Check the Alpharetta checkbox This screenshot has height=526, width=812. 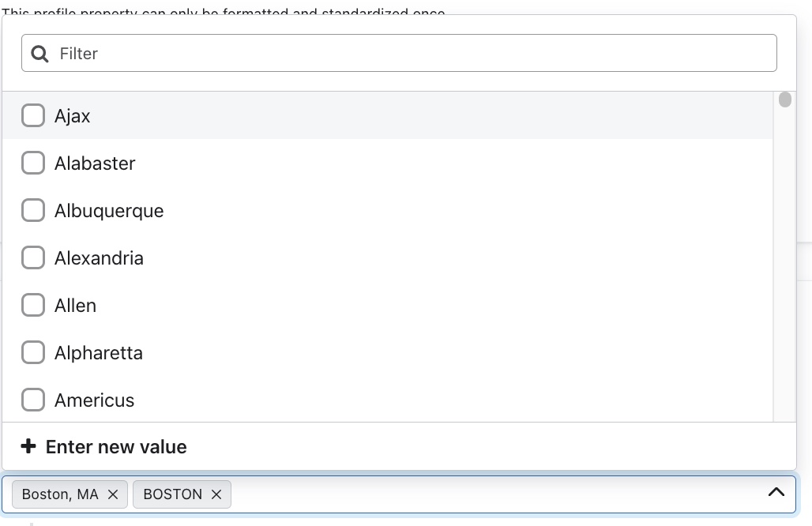tap(33, 352)
